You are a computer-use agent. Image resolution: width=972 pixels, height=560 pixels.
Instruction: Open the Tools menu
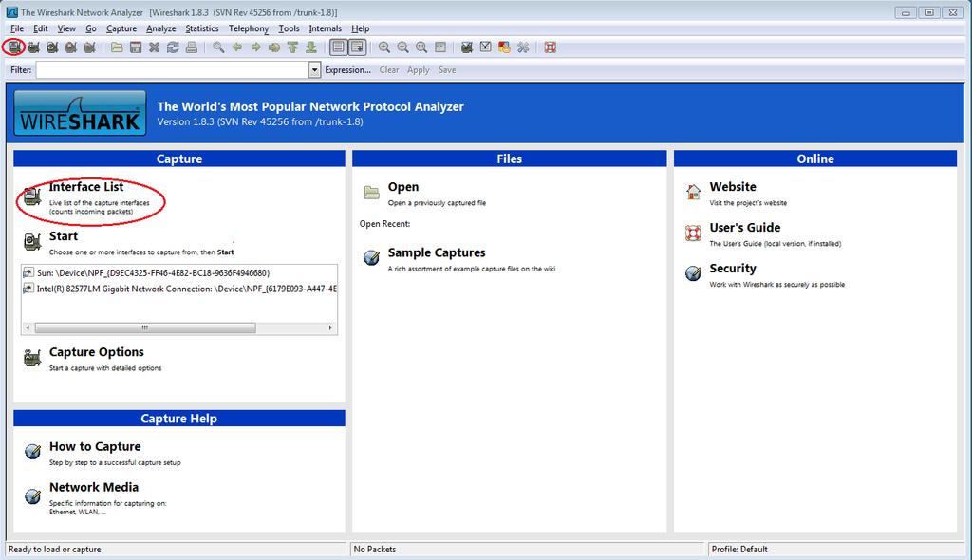tap(289, 28)
